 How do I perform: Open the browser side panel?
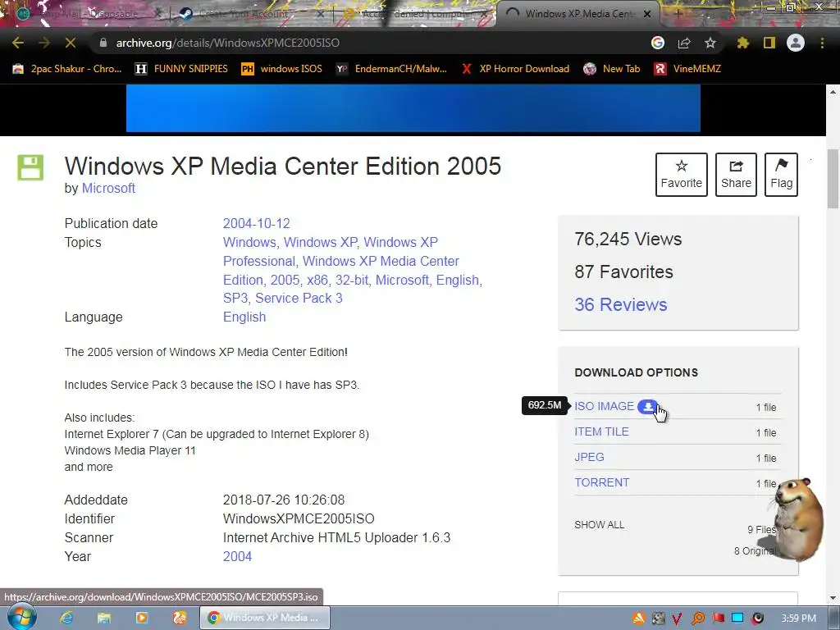[769, 43]
